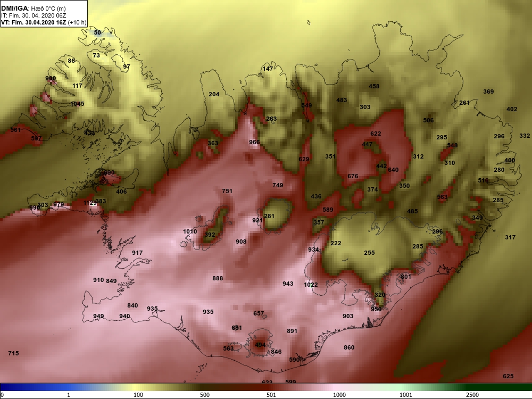
Task: Click the map value '97'
Action: pyautogui.click(x=127, y=66)
